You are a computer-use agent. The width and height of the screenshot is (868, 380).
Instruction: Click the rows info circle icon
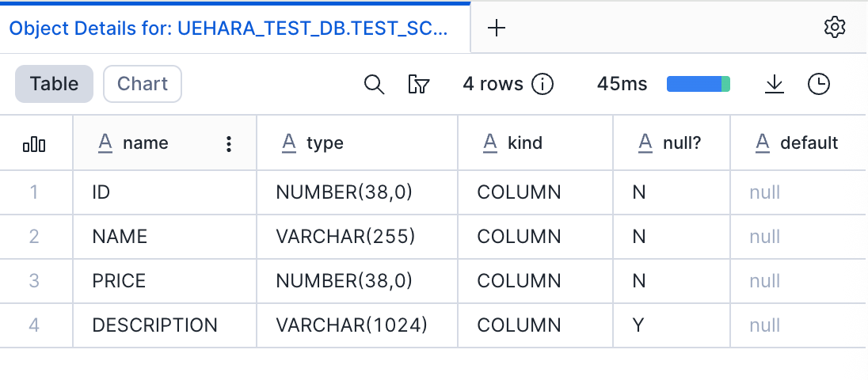pyautogui.click(x=542, y=84)
